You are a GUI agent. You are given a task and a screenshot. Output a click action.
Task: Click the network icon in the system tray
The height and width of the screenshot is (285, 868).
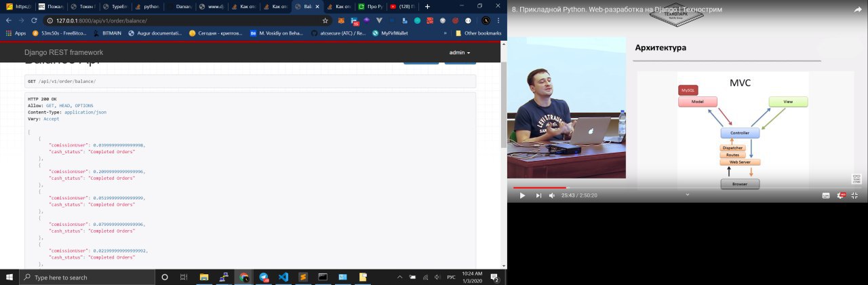click(x=425, y=277)
